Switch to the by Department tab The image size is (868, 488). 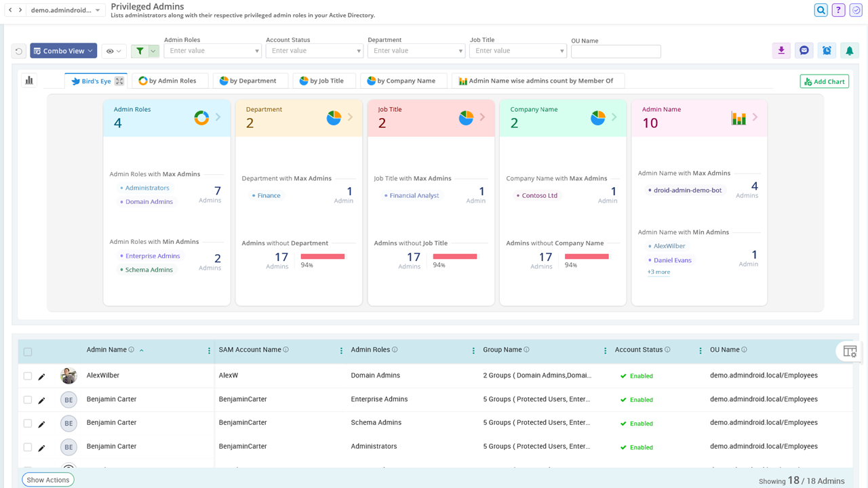point(250,80)
